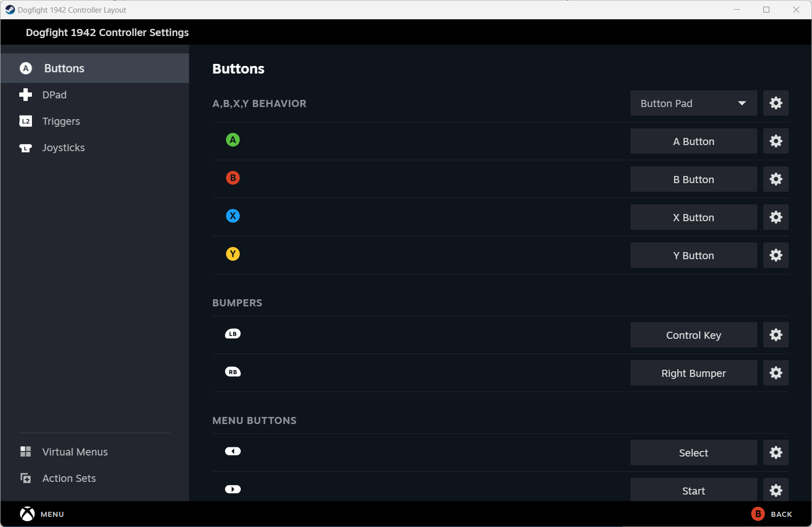Viewport: 812px width, 527px height.
Task: Click the yellow Y button glyph
Action: [x=233, y=254]
